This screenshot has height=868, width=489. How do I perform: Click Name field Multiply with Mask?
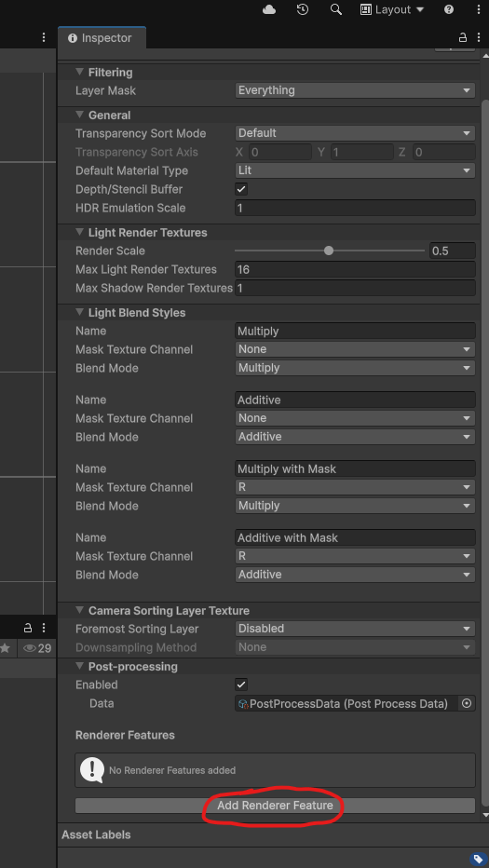(355, 468)
